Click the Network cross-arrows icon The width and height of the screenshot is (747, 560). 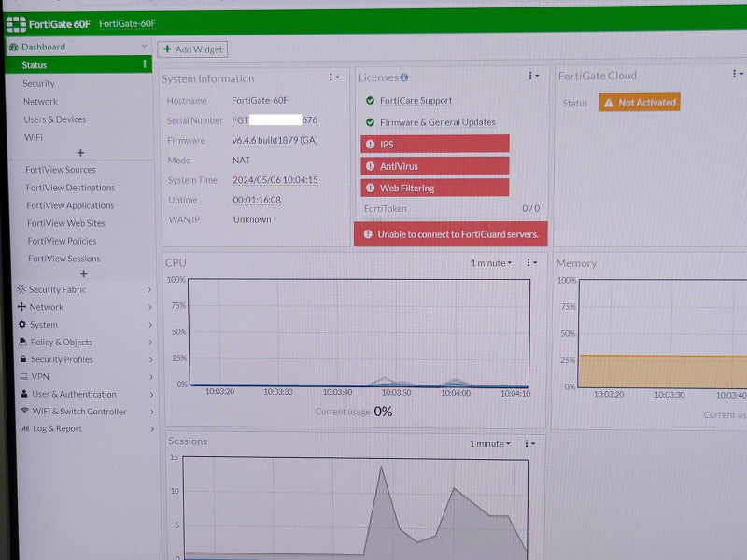coord(21,307)
